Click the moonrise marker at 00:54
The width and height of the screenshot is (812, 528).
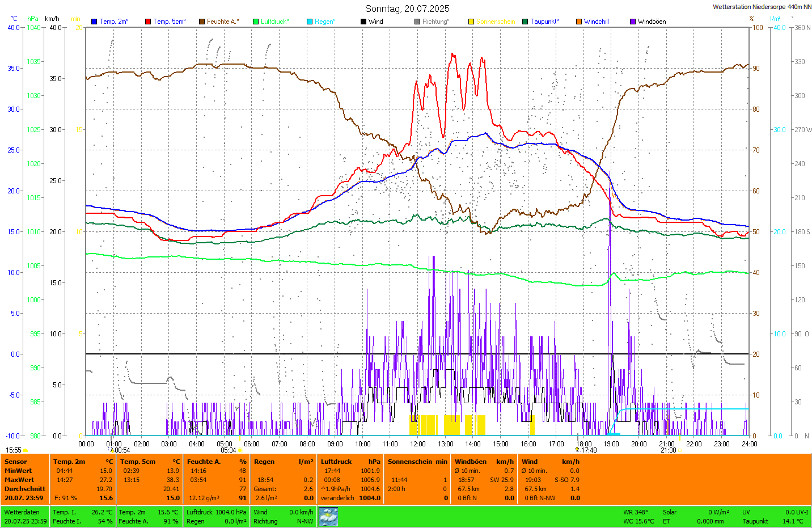tap(112, 450)
